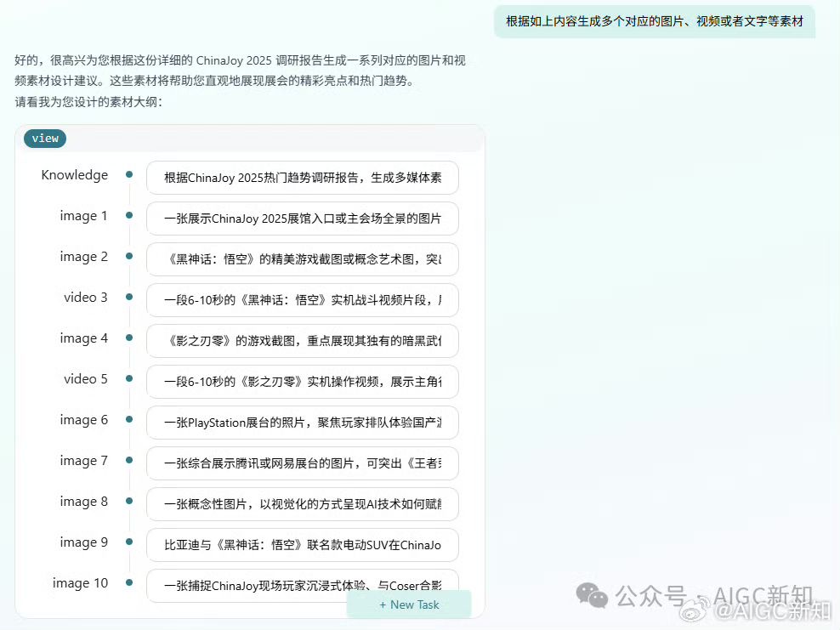Select the image 1 description field
840x630 pixels.
coord(303,219)
